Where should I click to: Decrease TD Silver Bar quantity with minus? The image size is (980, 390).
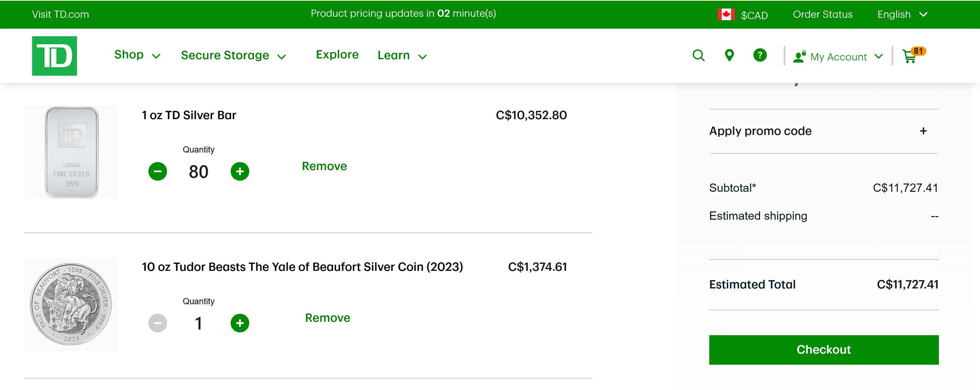[x=157, y=171]
